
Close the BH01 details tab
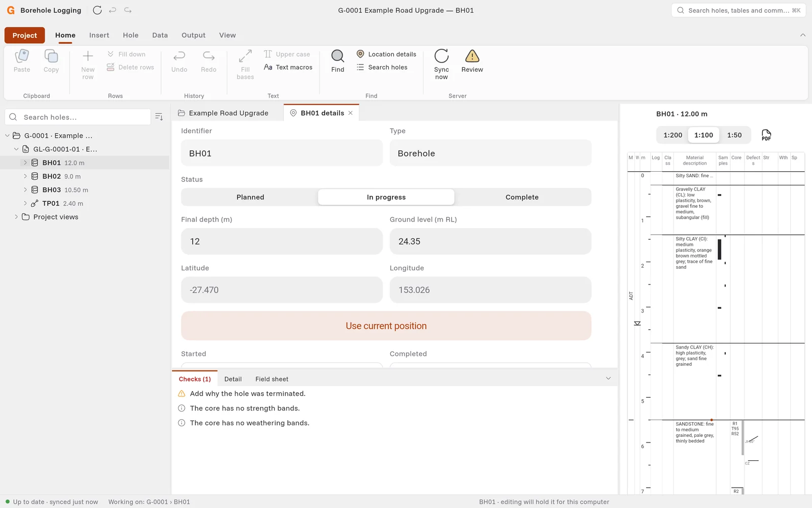point(351,113)
